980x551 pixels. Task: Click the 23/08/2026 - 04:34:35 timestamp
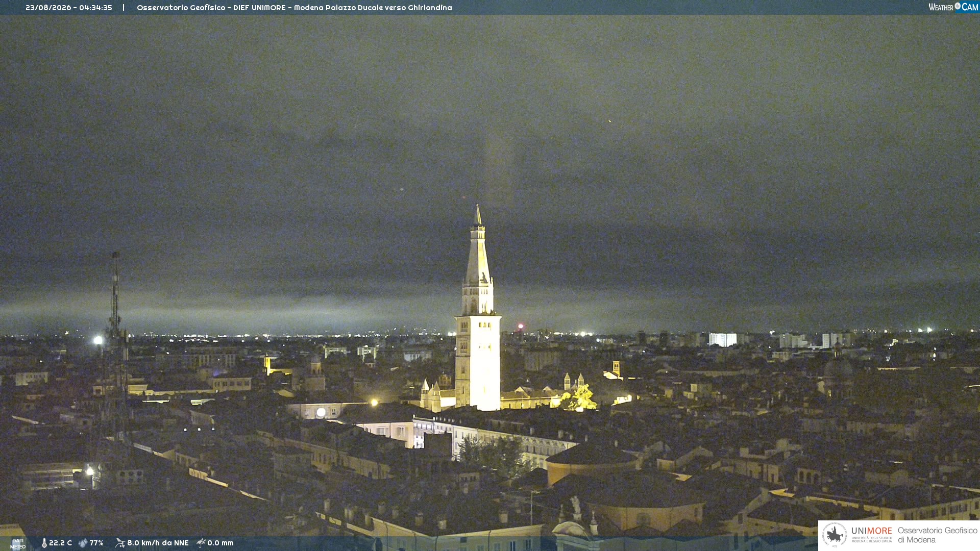69,8
